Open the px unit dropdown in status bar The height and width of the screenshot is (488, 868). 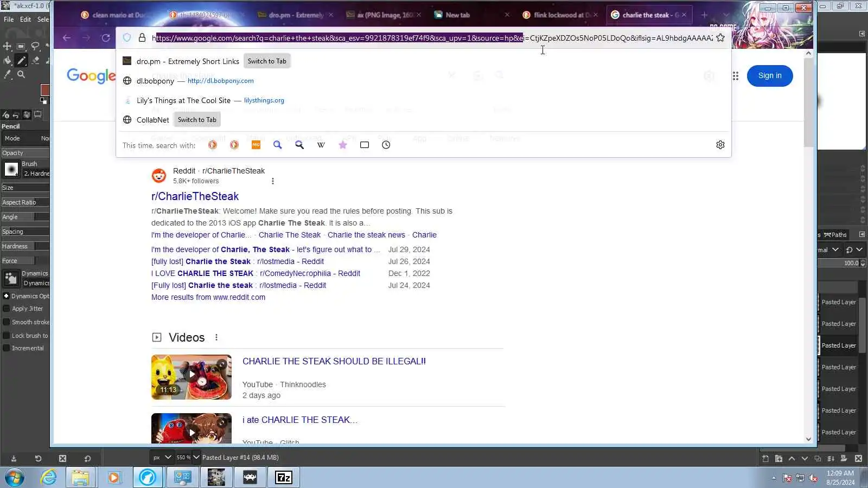[x=162, y=458]
